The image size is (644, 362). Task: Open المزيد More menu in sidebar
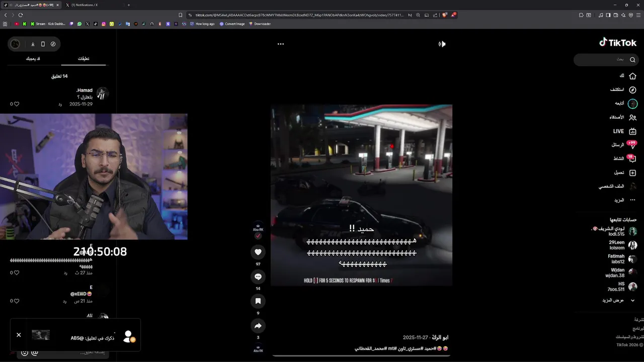[625, 200]
